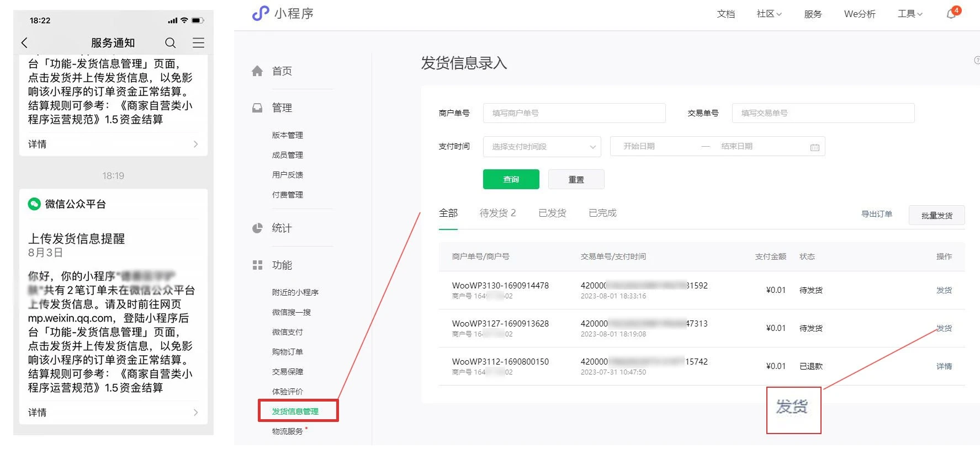
Task: Open the 选择支付时间段 dropdown
Action: (542, 147)
